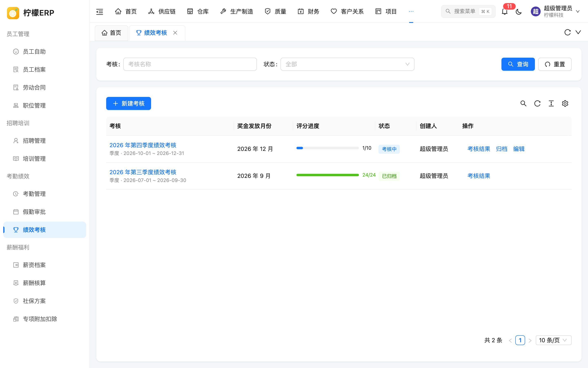Image resolution: width=588 pixels, height=368 pixels.
Task: Expand the tab-bar options chevron
Action: tap(578, 32)
